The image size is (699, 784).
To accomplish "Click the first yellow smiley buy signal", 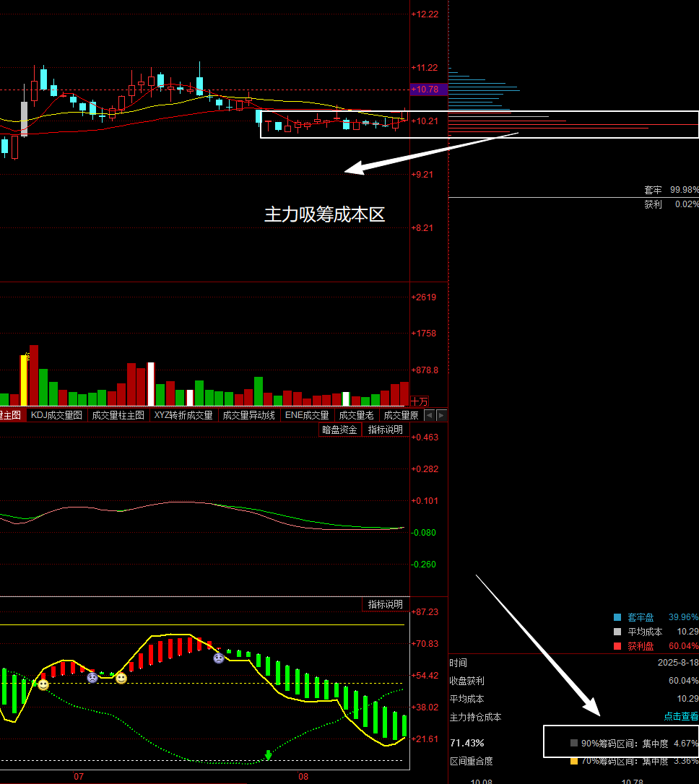I will click(x=43, y=684).
